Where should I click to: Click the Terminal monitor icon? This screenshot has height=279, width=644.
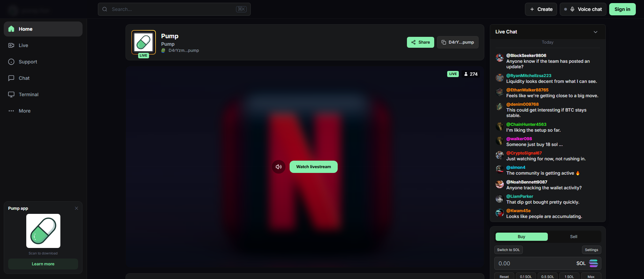click(x=11, y=94)
